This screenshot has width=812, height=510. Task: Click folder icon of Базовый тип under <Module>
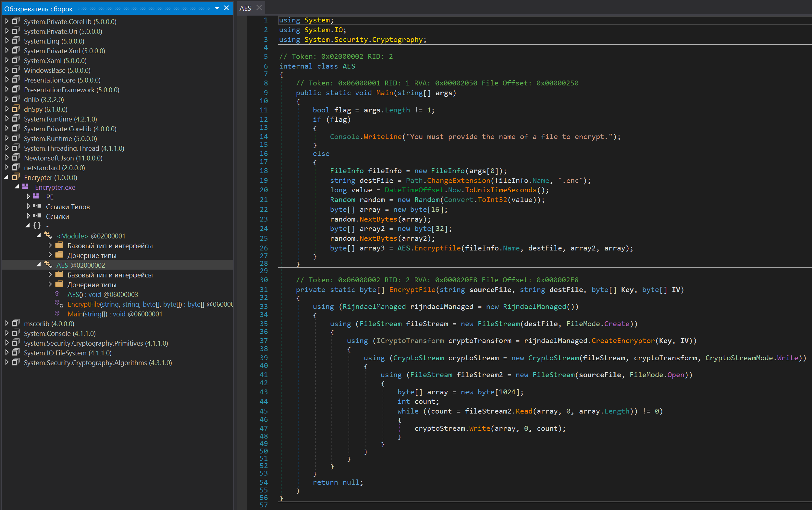pos(59,245)
